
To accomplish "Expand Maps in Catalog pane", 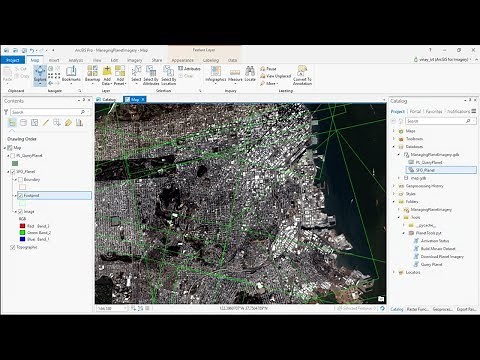I will [394, 131].
